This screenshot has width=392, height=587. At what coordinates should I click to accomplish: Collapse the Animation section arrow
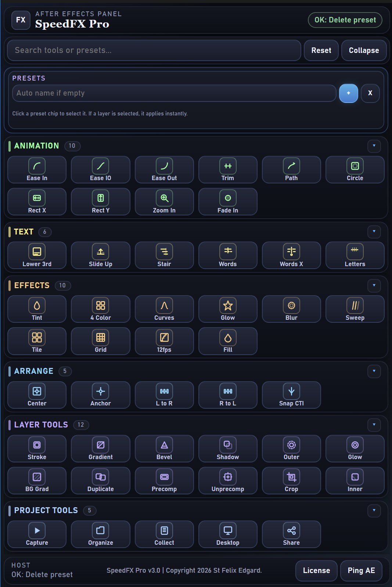pyautogui.click(x=374, y=146)
